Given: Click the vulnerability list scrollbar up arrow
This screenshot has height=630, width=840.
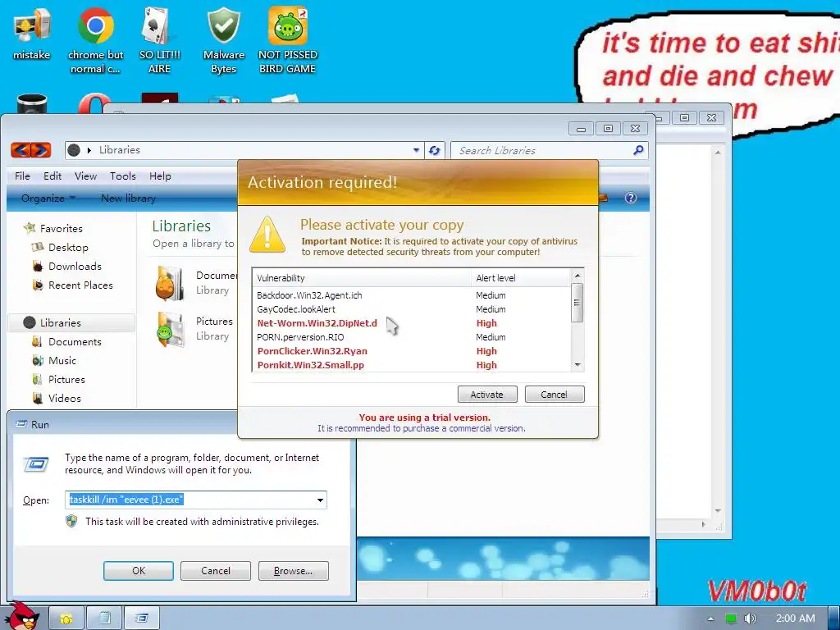Looking at the screenshot, I should pos(577,276).
